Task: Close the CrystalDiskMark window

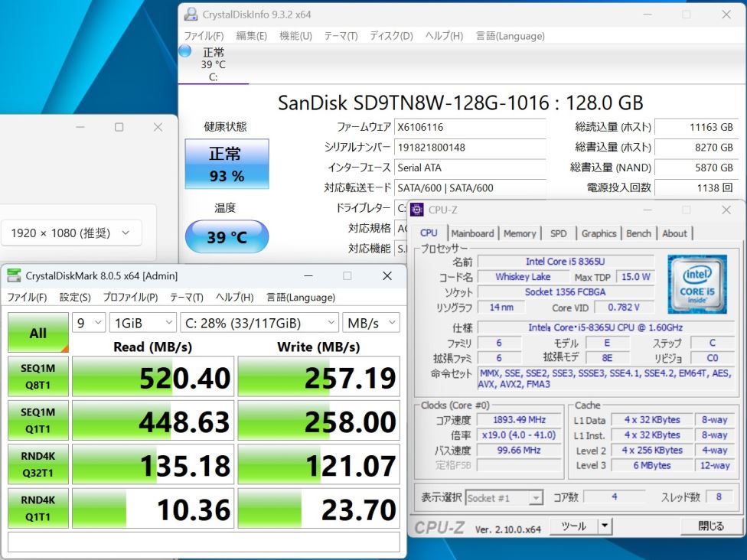Action: [x=387, y=275]
